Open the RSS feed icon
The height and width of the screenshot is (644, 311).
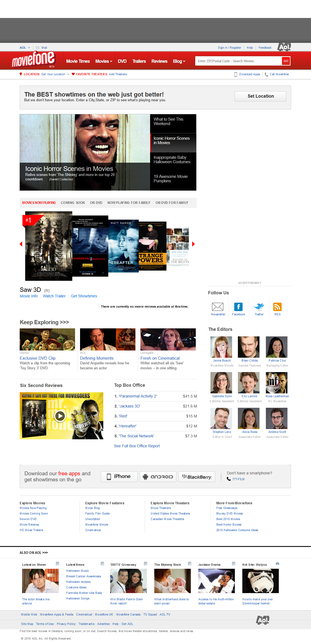(x=277, y=307)
